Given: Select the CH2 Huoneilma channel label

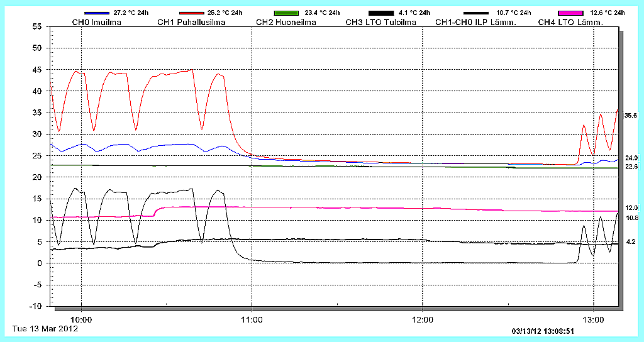Looking at the screenshot, I should point(286,23).
